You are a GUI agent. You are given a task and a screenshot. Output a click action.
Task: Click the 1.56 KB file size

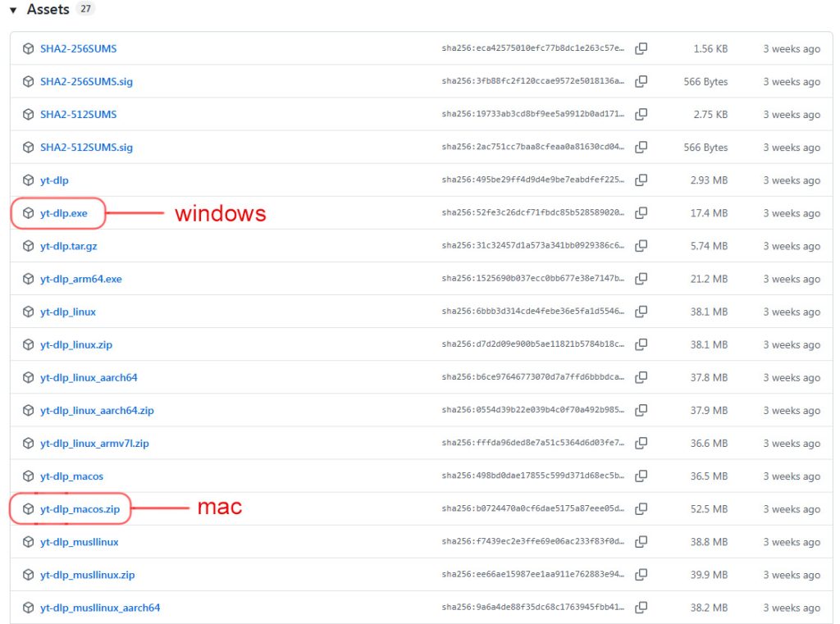point(710,48)
